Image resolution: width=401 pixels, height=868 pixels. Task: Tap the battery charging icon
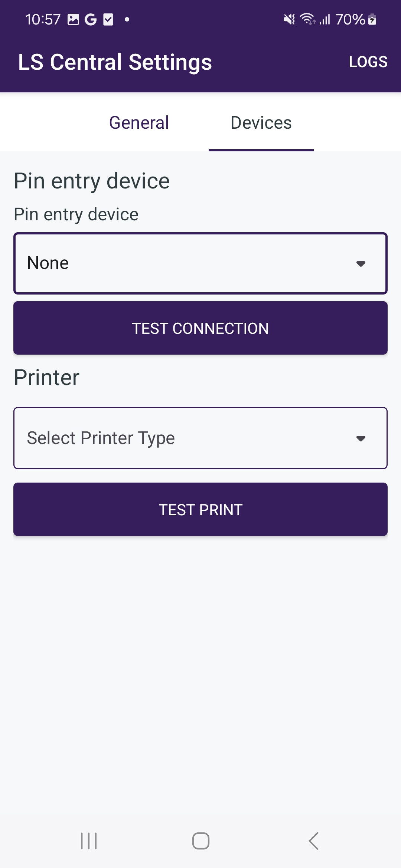pyautogui.click(x=372, y=19)
